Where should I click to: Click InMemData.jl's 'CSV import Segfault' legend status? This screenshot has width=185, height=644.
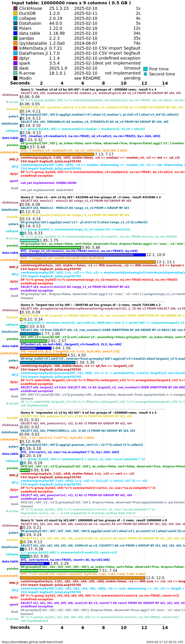(120, 48)
